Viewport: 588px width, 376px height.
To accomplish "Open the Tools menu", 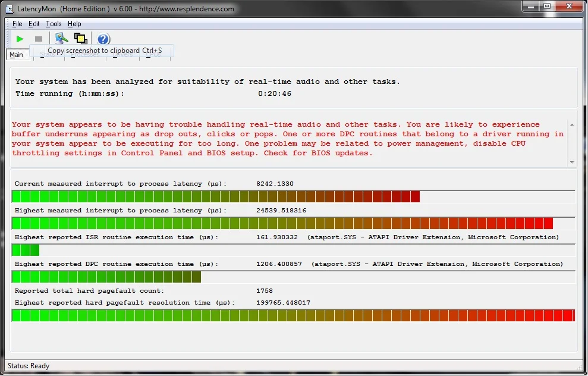I will (x=54, y=24).
